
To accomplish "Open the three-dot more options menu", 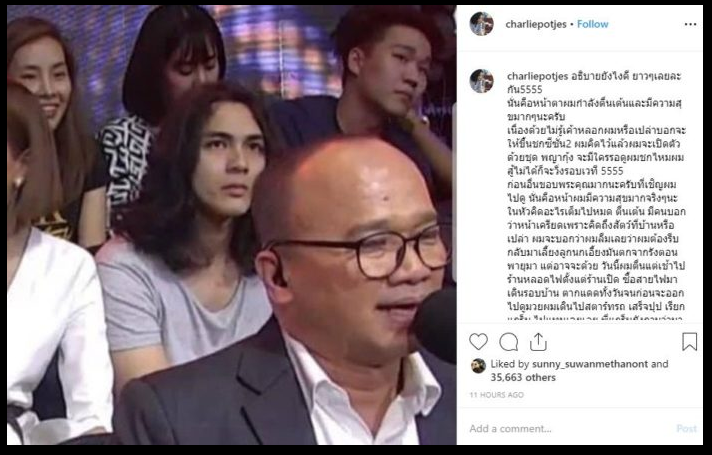I will 690,25.
